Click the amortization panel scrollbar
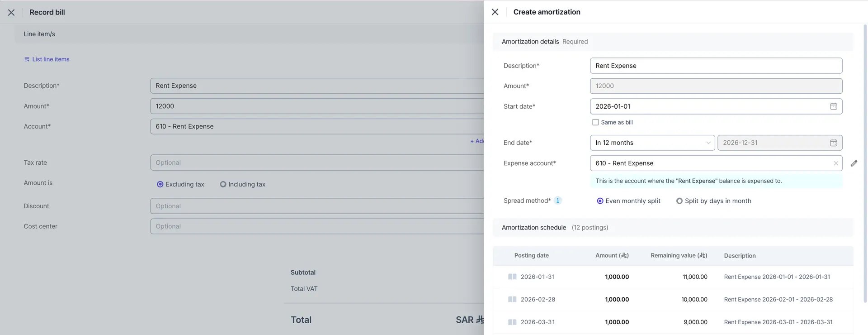Viewport: 868px width, 335px height. [x=865, y=163]
